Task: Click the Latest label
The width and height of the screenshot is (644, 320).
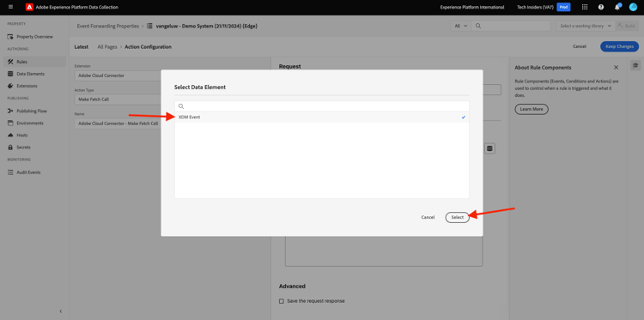Action: point(82,47)
